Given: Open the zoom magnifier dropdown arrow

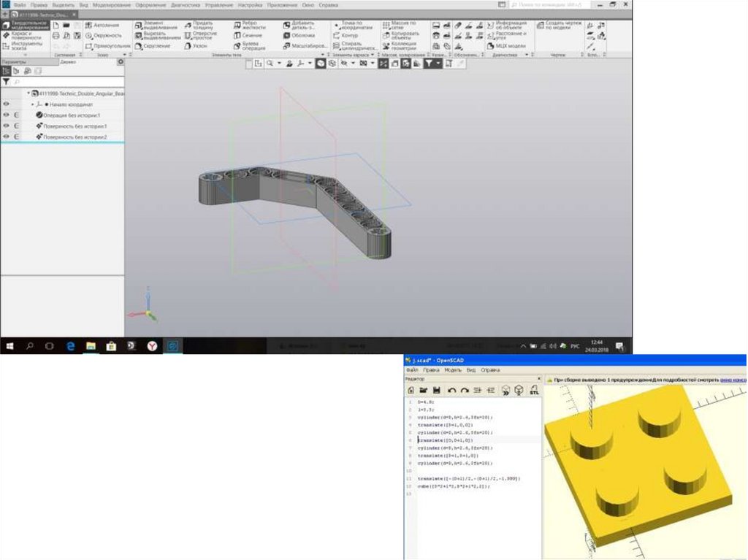Looking at the screenshot, I should click(279, 64).
